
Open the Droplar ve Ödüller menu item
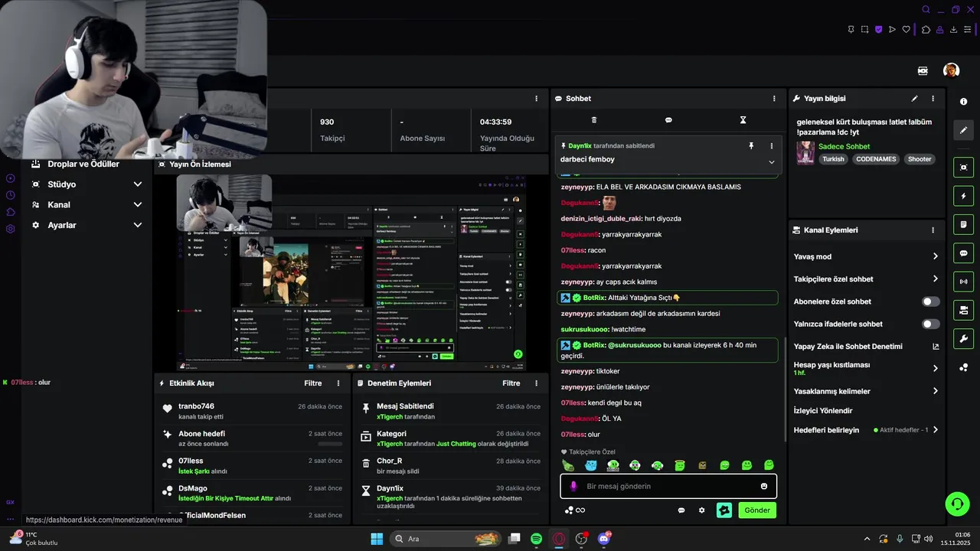(84, 164)
